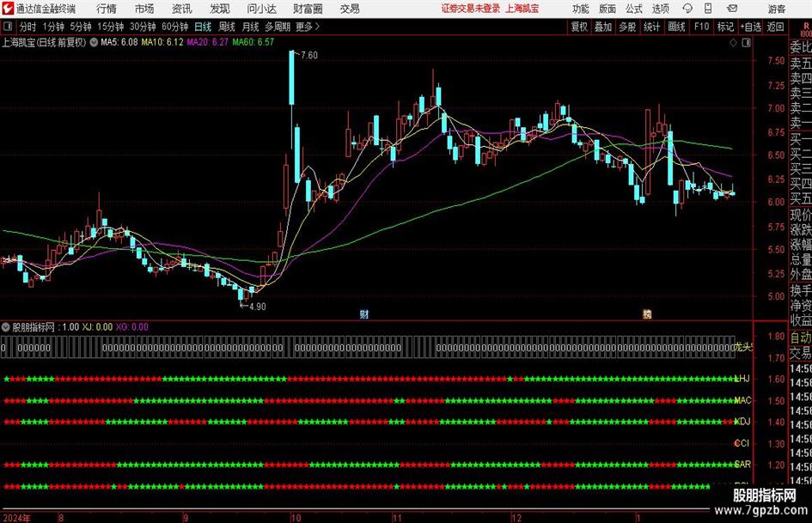Open the F10 company info button
The width and height of the screenshot is (812, 523).
(701, 27)
